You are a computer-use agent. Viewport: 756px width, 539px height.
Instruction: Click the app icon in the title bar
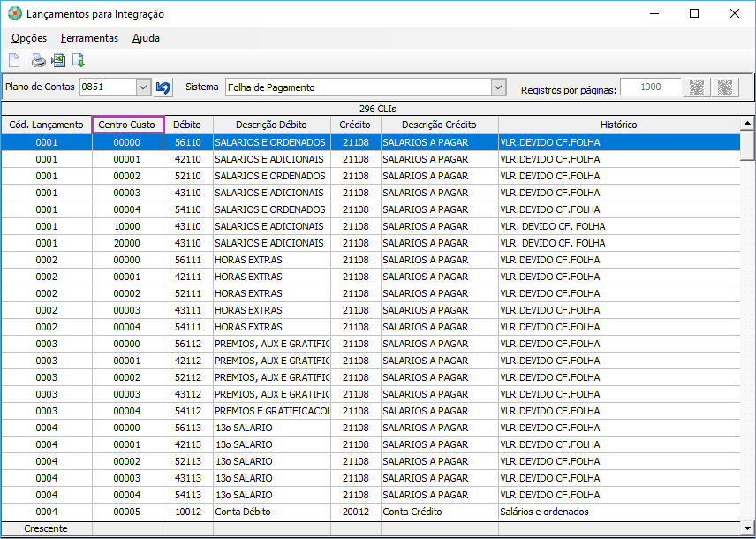coord(14,14)
